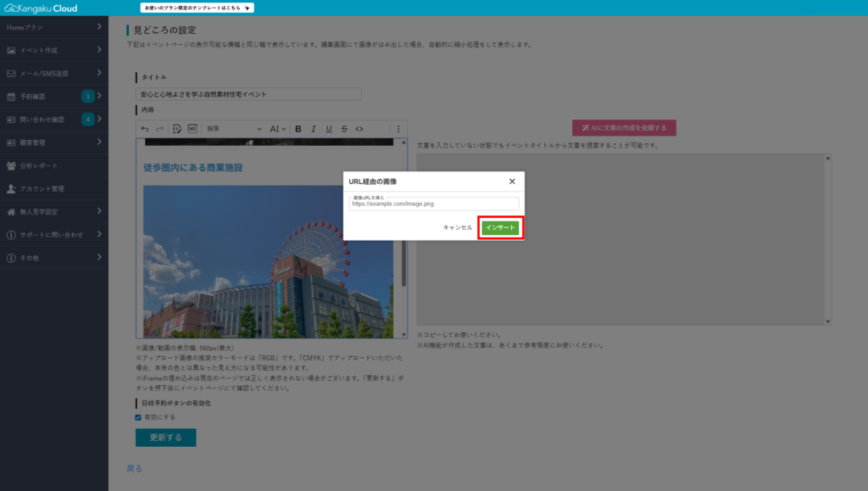Screen dimensions: 868x491
Task: Open source code view icon
Action: pyautogui.click(x=359, y=129)
